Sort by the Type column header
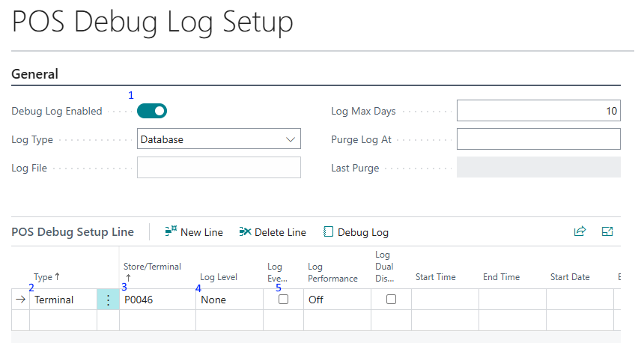 pos(46,277)
